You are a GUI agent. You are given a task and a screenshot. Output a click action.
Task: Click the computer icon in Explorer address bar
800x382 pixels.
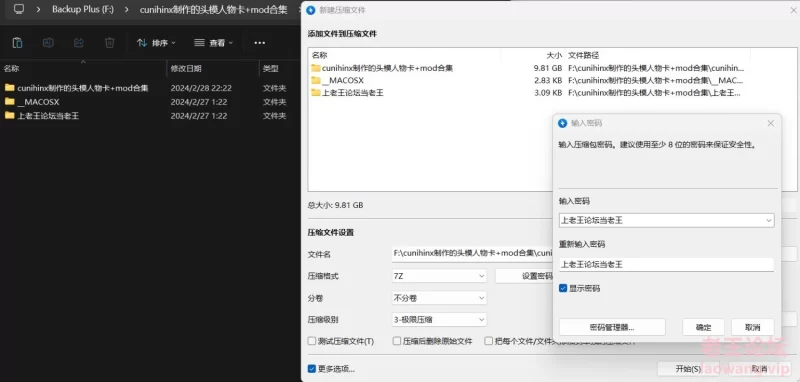tap(19, 9)
